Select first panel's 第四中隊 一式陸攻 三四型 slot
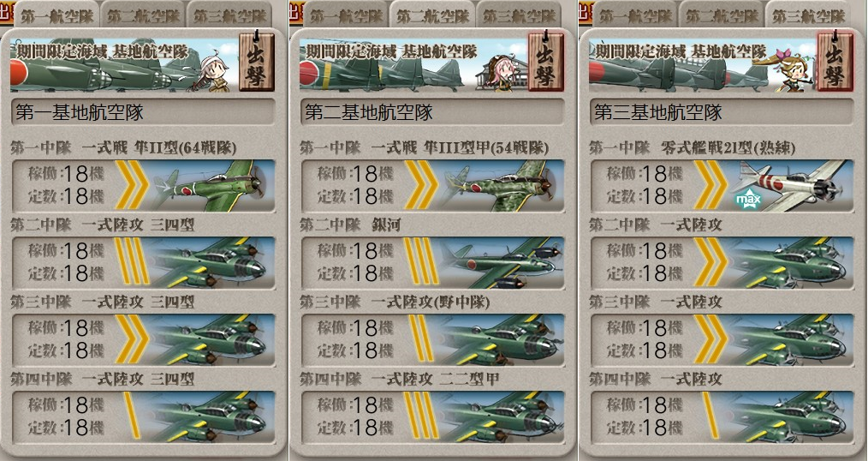 [x=143, y=416]
